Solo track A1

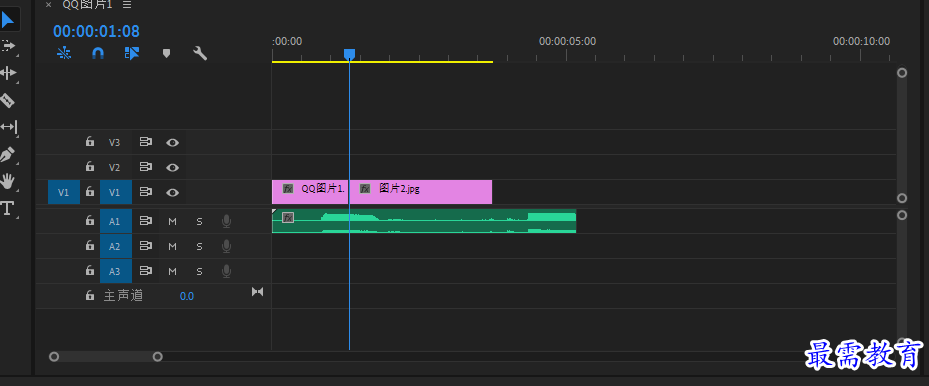coord(200,221)
